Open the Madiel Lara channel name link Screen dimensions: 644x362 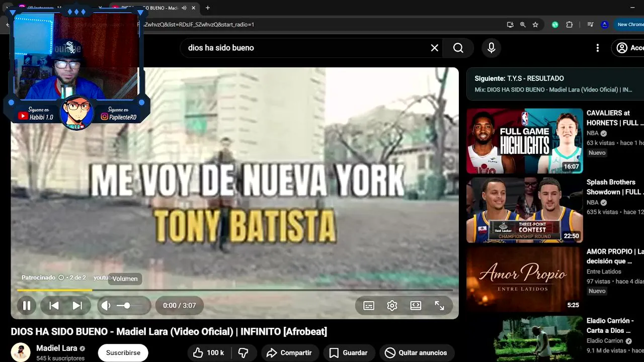[x=56, y=348]
